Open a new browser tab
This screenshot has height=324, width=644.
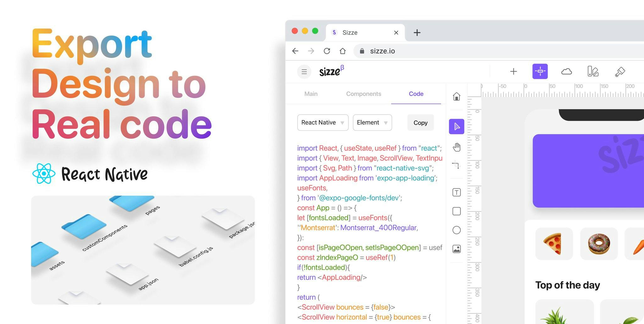(x=417, y=32)
